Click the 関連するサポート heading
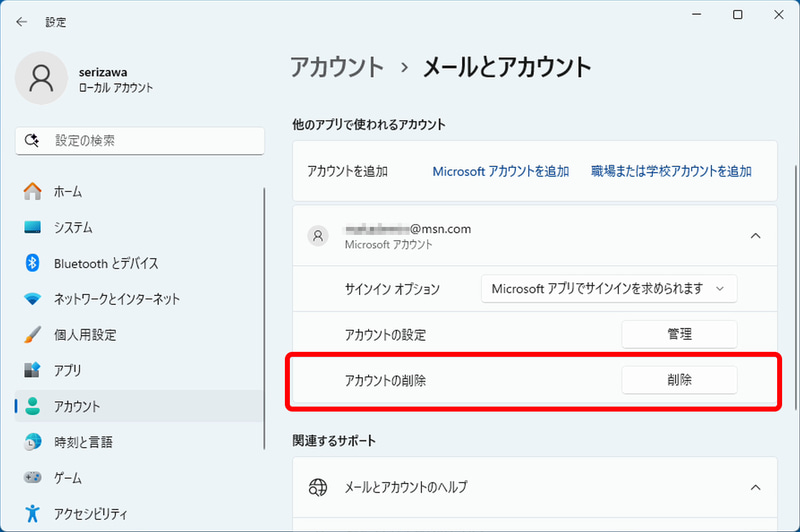Screen dimensions: 800x532 (x=334, y=441)
